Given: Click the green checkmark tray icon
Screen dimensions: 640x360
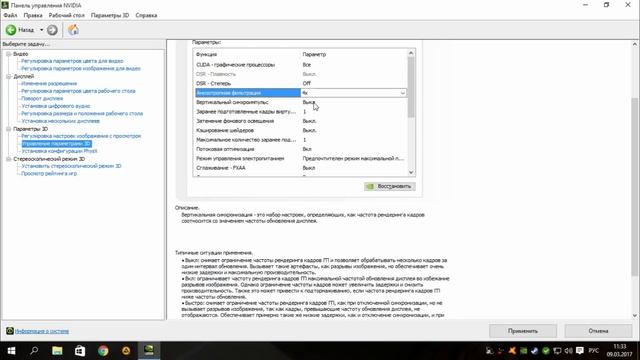Looking at the screenshot, I should click(546, 351).
